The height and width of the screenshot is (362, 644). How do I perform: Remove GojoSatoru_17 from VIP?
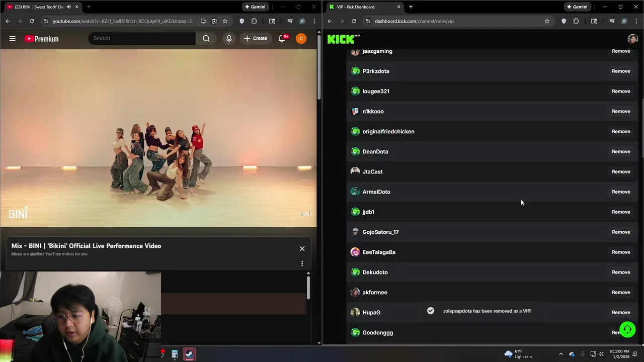click(x=621, y=232)
